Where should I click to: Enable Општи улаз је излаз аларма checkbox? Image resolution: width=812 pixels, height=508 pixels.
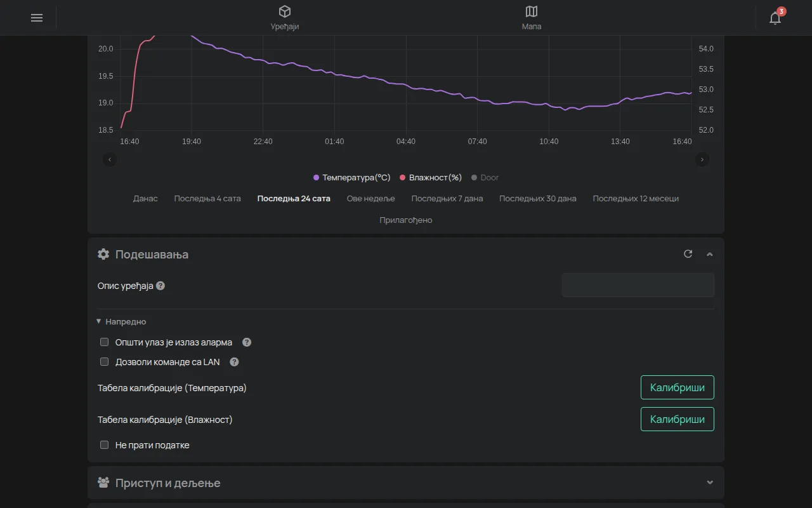tap(105, 342)
